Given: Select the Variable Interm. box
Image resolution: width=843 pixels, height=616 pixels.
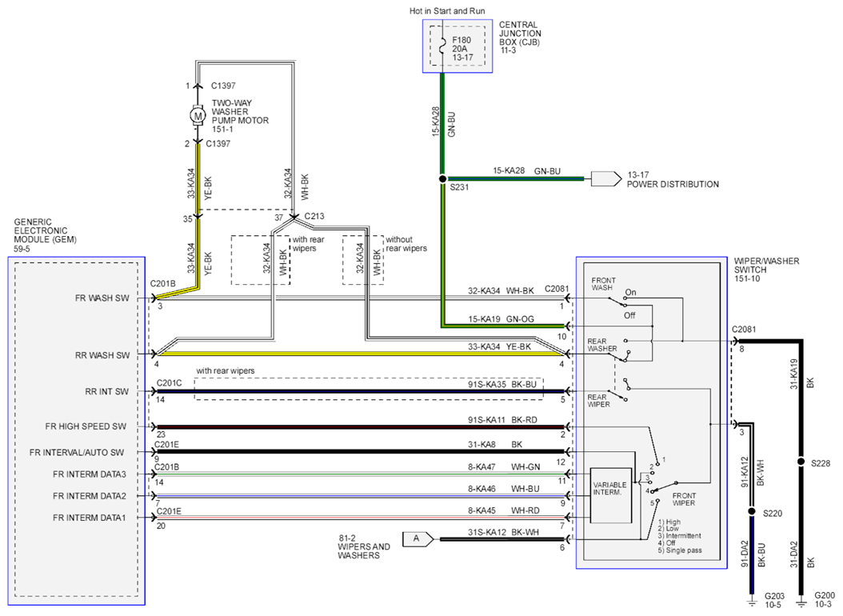Looking at the screenshot, I should pos(611,495).
